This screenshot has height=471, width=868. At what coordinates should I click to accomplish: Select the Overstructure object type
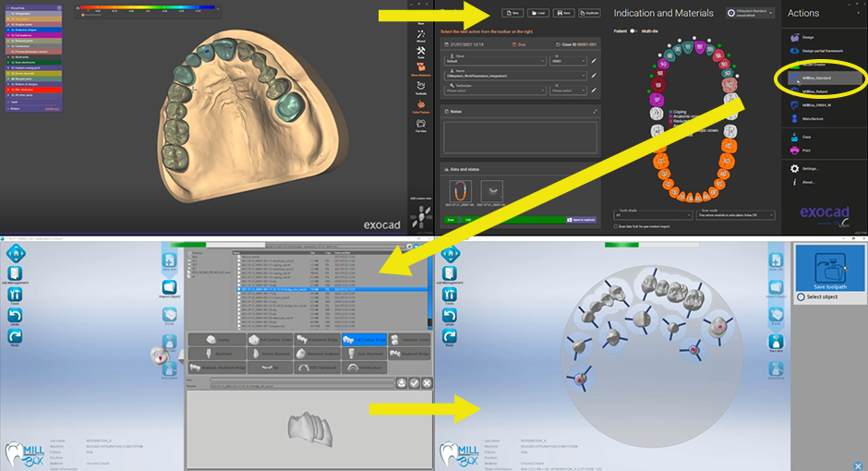(x=364, y=368)
